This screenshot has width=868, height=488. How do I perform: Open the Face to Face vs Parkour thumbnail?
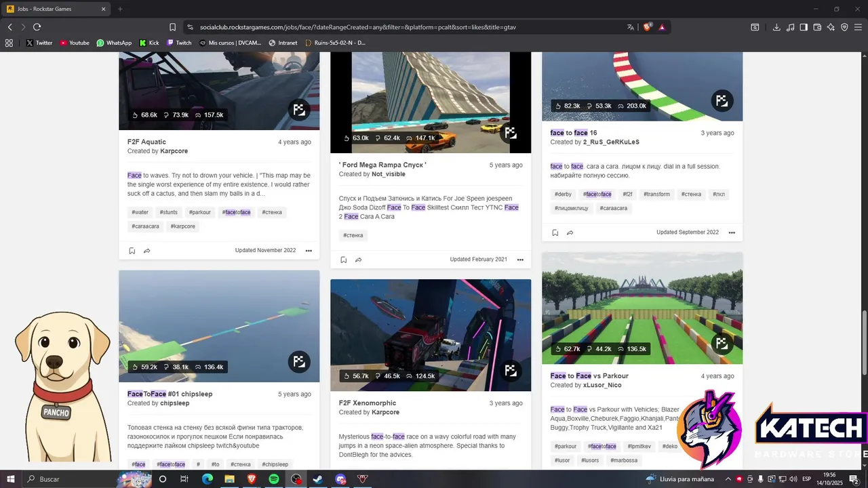[642, 308]
